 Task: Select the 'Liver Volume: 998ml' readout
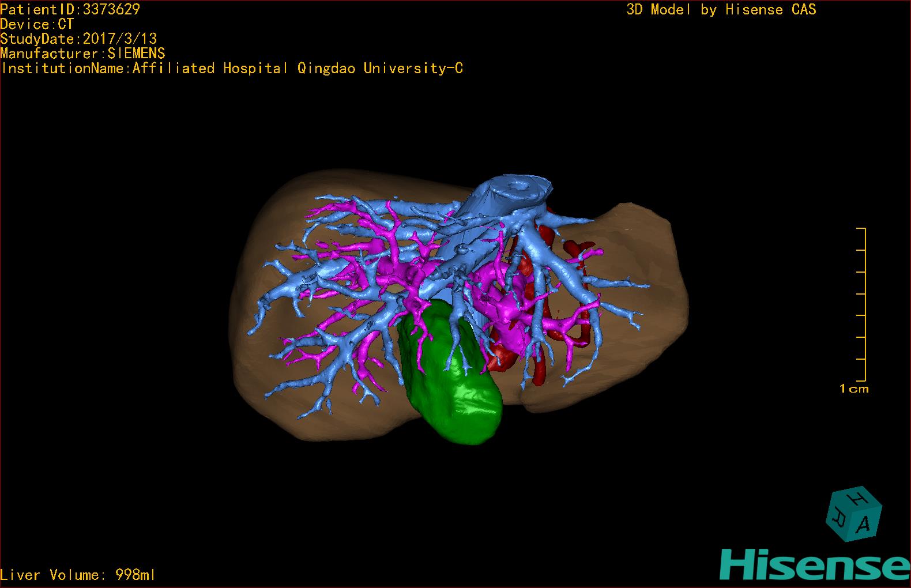tap(78, 575)
